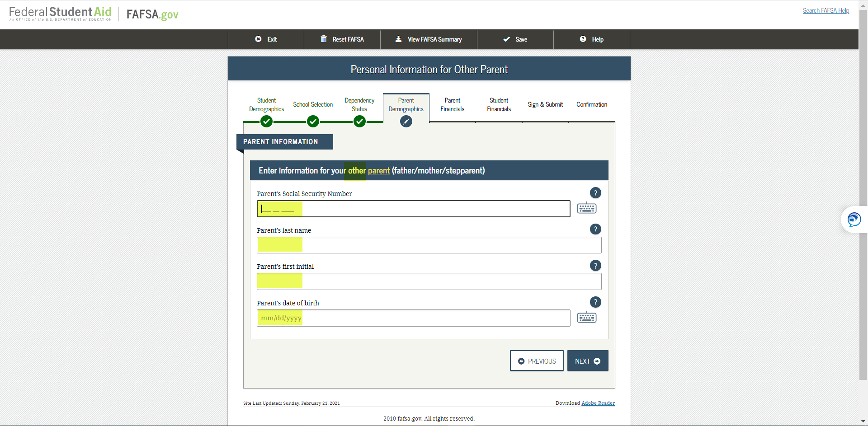This screenshot has height=426, width=868.
Task: Click the help icon beside Parent's first initial
Action: tap(595, 266)
